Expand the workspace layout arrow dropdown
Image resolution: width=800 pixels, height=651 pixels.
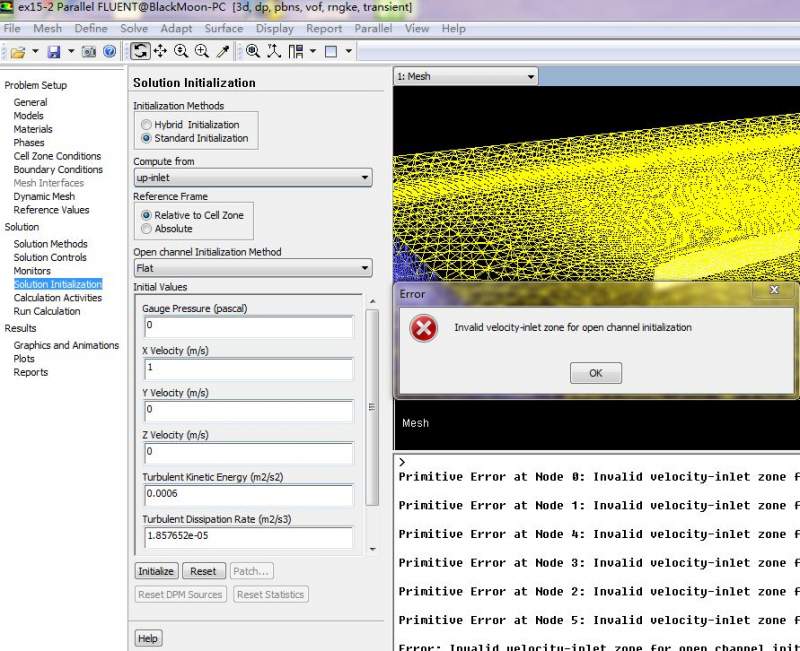(313, 51)
